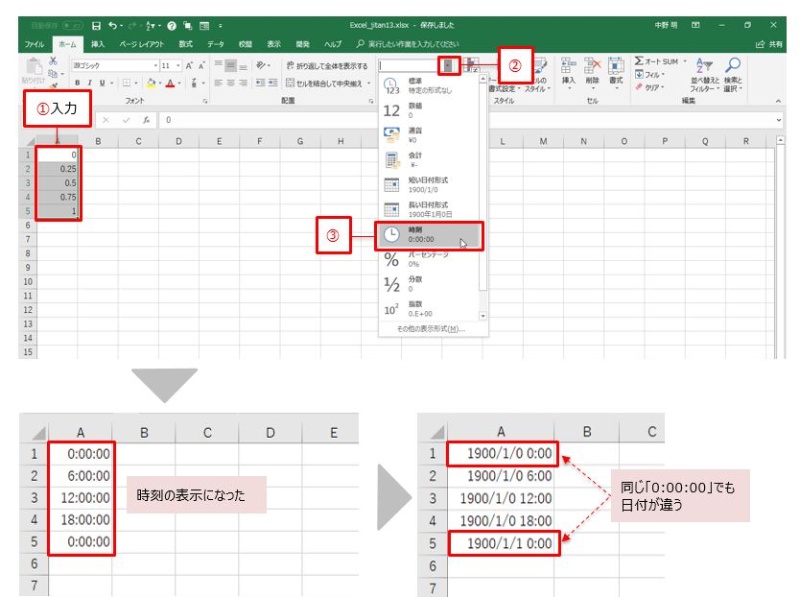Click the 共有 share button
Image resolution: width=800 pixels, height=597 pixels.
click(x=768, y=44)
